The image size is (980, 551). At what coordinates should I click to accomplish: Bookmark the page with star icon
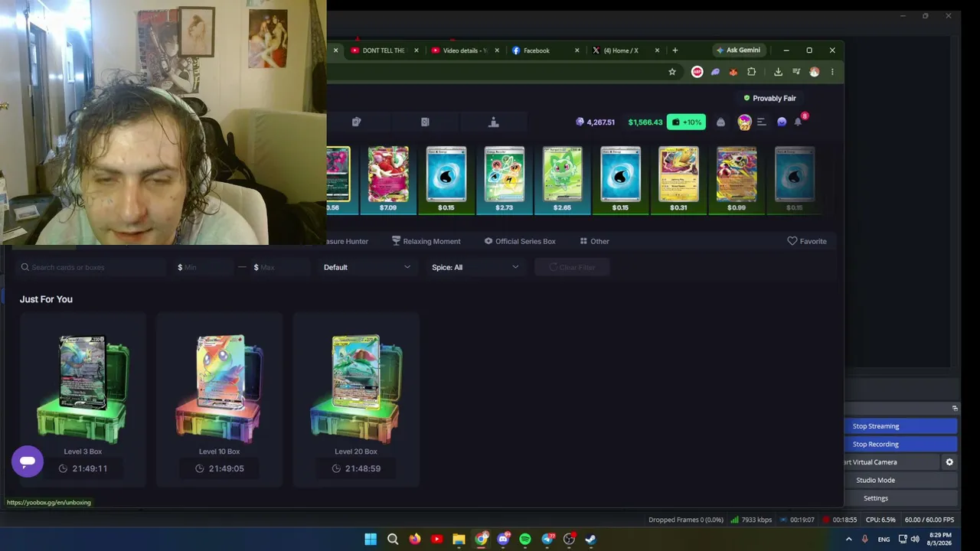pyautogui.click(x=672, y=72)
